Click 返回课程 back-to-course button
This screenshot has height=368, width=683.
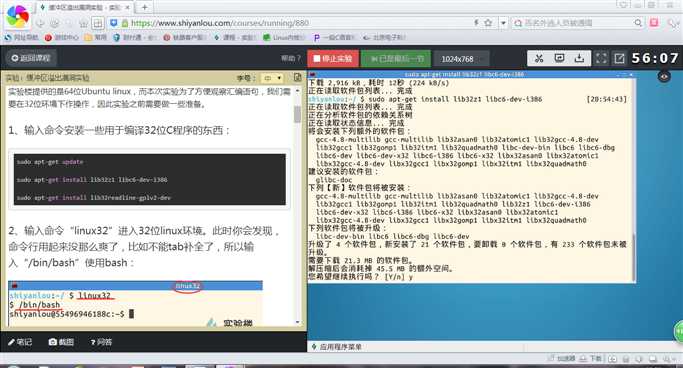pos(30,58)
